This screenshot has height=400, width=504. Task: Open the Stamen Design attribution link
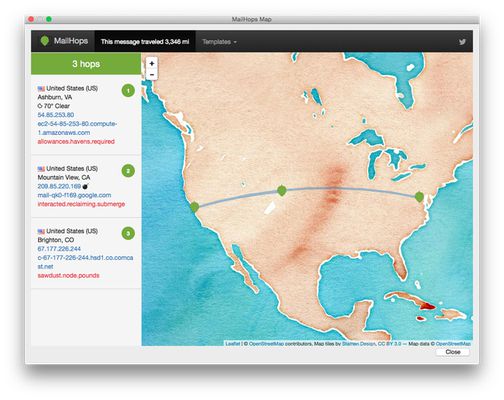point(359,343)
